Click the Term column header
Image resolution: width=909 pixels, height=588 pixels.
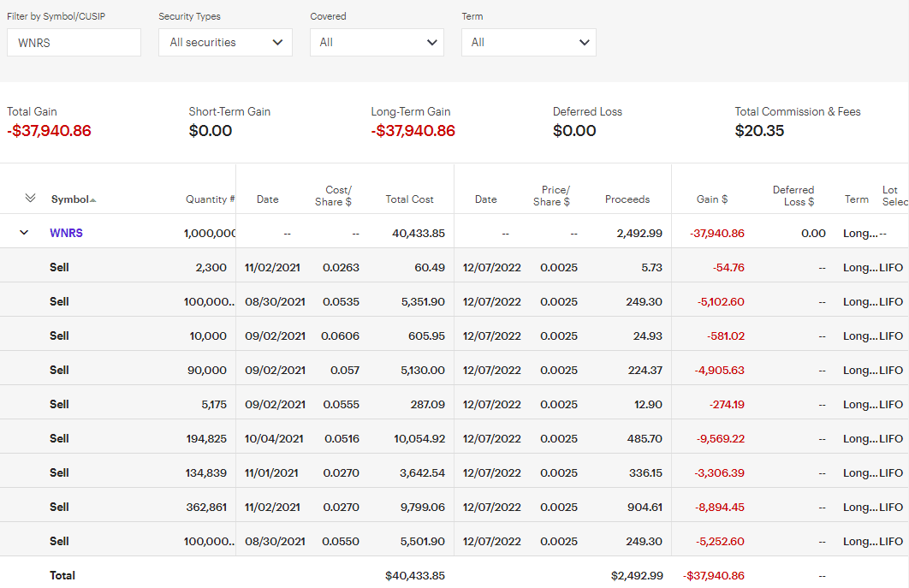856,199
